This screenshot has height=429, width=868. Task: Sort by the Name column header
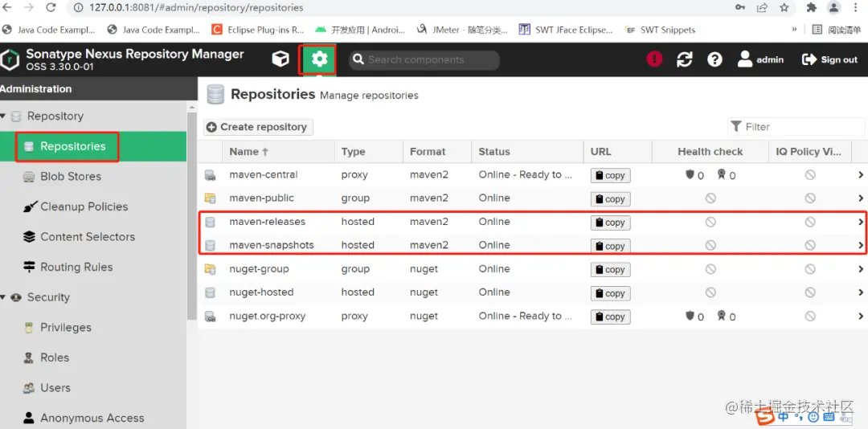tap(278, 152)
